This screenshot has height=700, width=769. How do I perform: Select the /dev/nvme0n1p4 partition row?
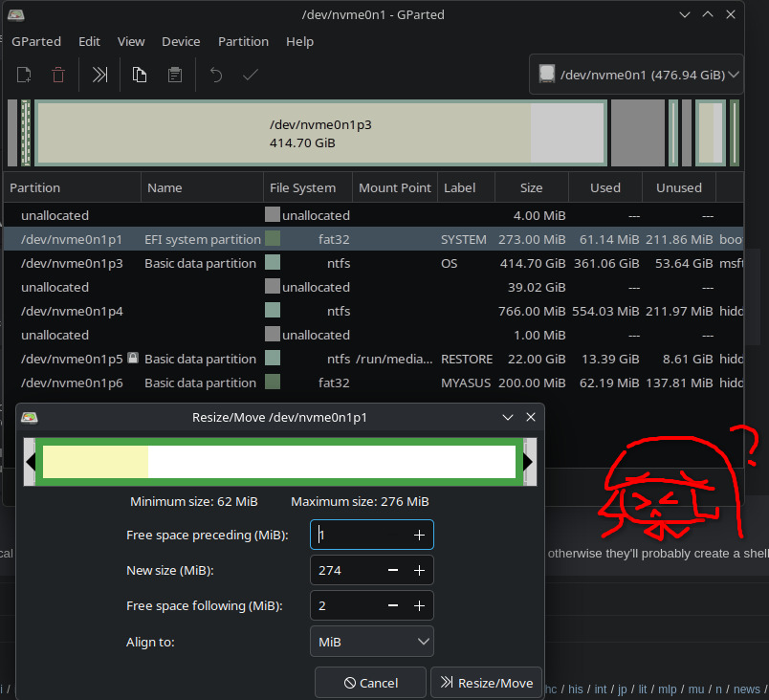pyautogui.click(x=374, y=312)
